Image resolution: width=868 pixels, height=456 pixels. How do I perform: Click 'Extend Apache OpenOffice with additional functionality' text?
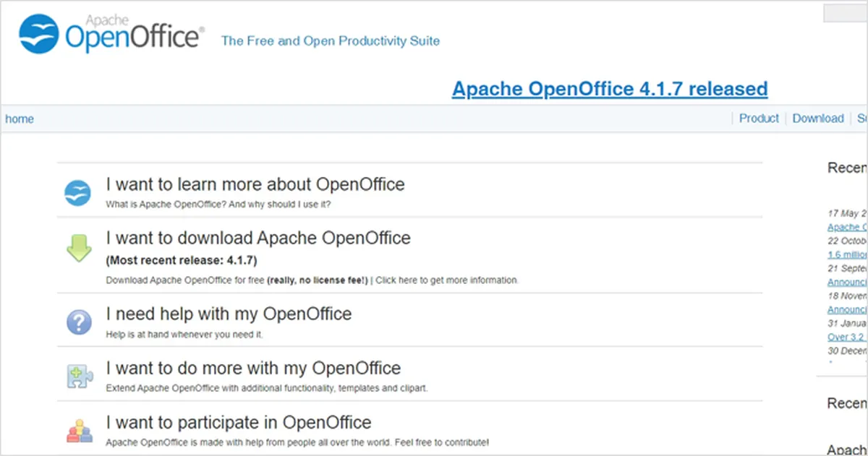267,388
